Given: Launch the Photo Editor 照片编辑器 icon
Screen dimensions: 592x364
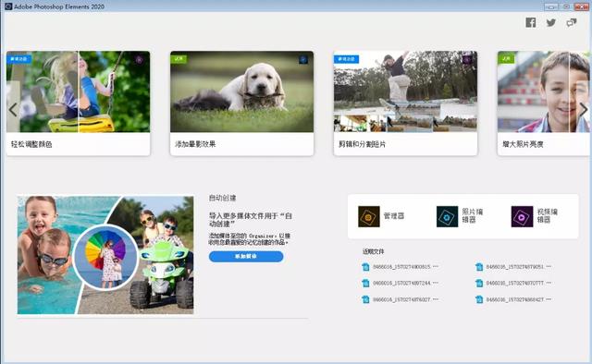Looking at the screenshot, I should [x=447, y=216].
